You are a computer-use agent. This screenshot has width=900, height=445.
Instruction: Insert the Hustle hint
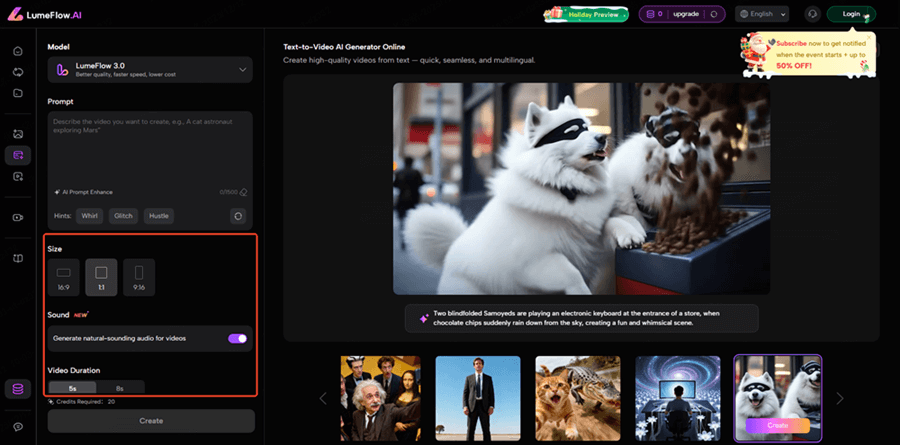pyautogui.click(x=159, y=216)
